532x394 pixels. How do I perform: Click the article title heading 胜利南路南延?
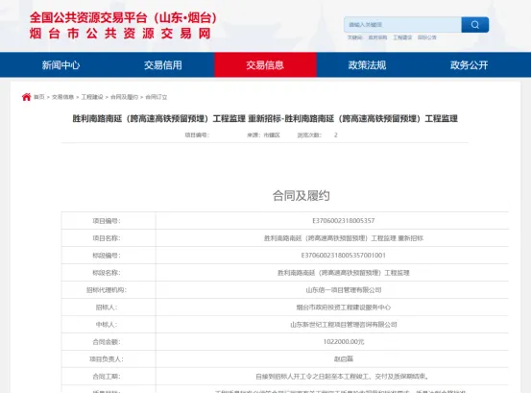coord(265,118)
